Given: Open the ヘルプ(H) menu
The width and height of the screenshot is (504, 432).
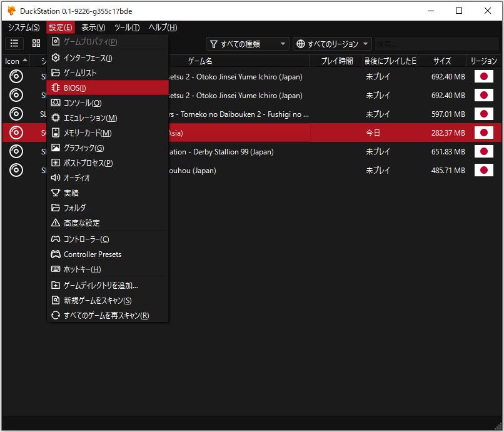Looking at the screenshot, I should (163, 28).
